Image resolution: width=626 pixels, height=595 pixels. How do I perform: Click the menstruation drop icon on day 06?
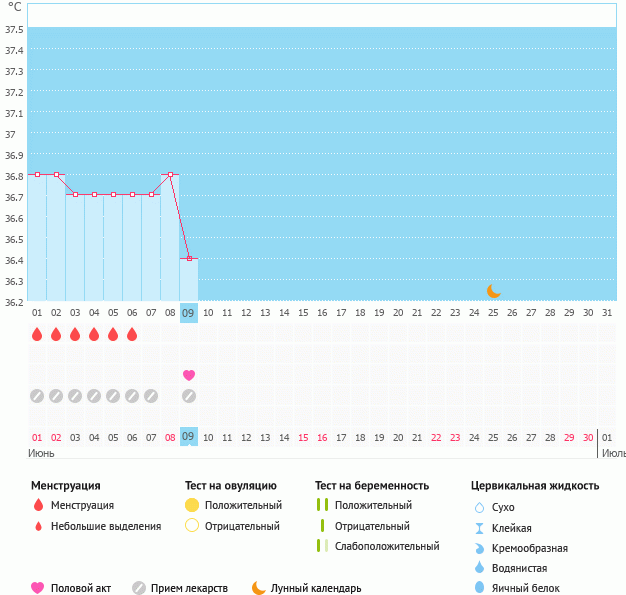click(132, 334)
